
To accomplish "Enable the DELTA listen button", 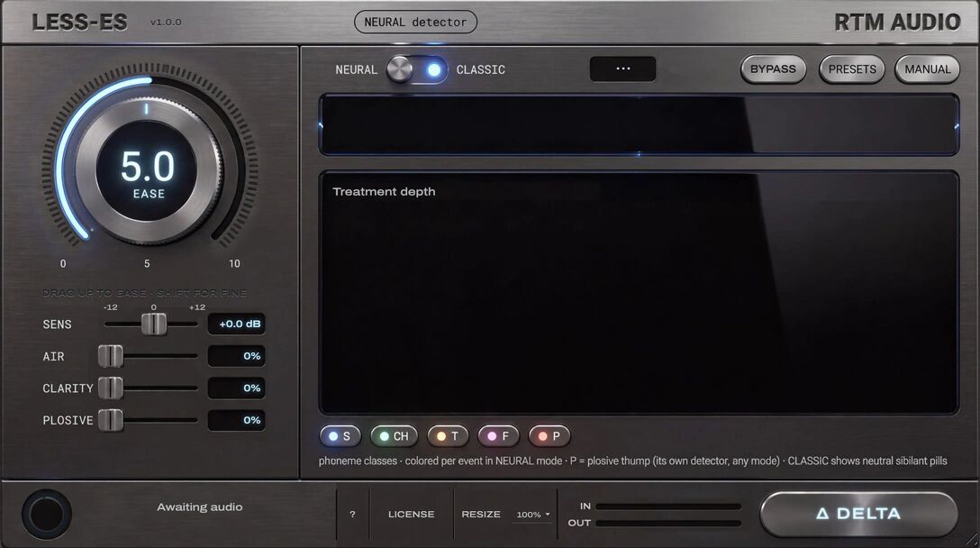I will coord(858,514).
